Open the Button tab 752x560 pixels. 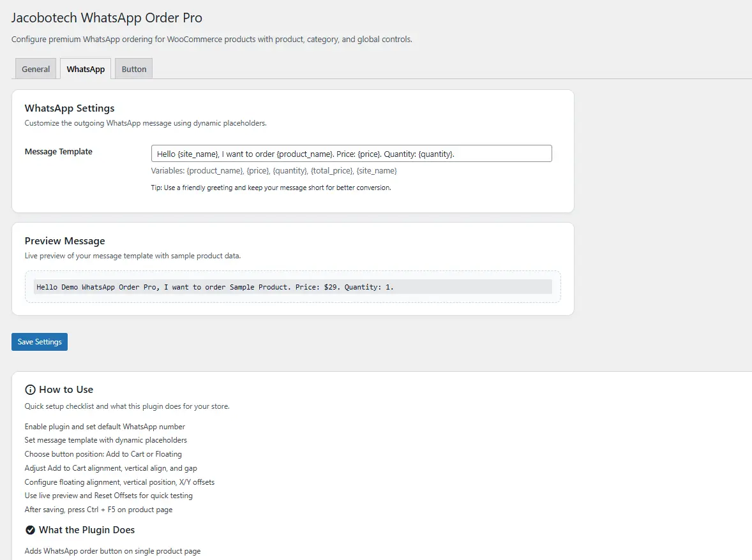coord(134,69)
